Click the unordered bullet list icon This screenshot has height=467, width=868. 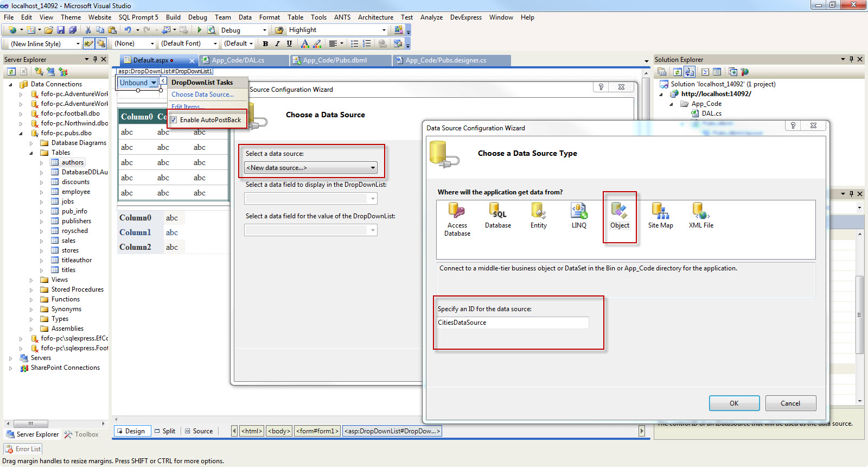coord(355,43)
